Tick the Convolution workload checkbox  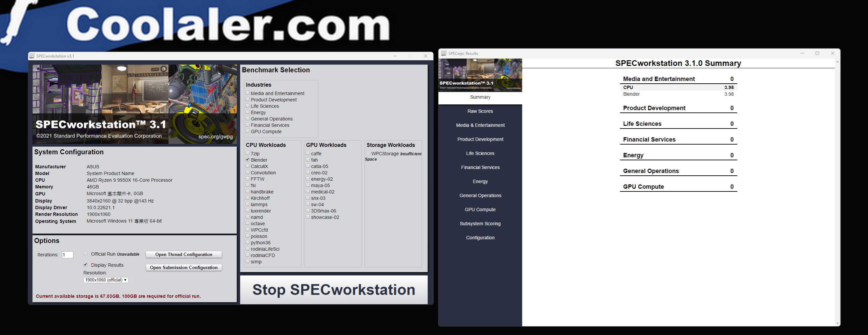pos(248,172)
